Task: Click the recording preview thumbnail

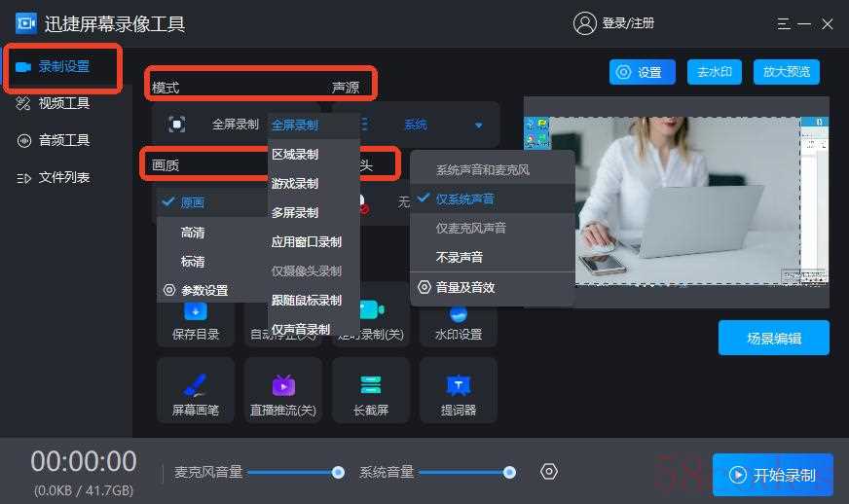Action: (x=676, y=201)
